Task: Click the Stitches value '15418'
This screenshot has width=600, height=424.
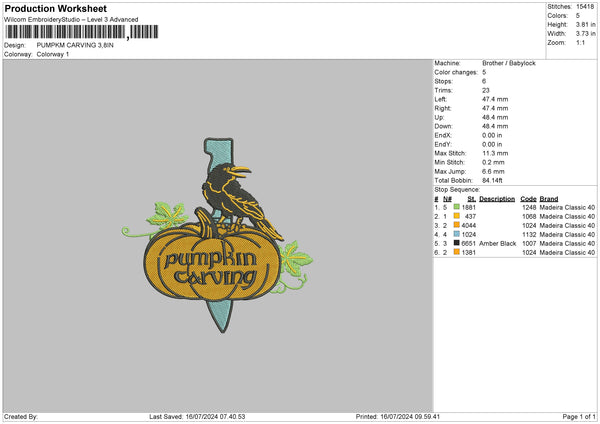Action: click(585, 7)
